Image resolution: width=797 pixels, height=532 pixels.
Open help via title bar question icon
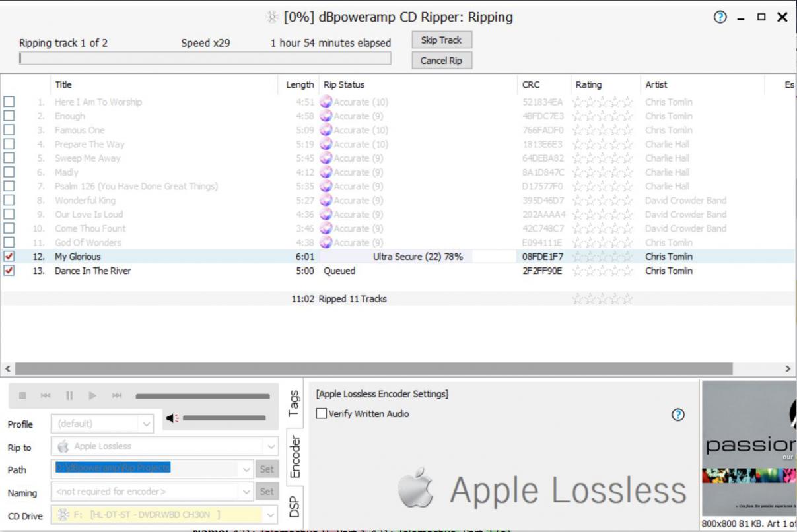click(720, 17)
